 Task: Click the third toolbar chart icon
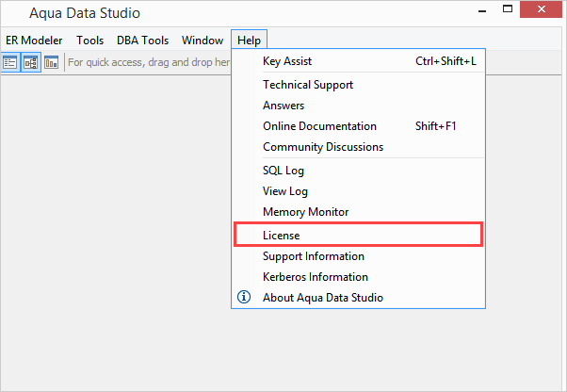[51, 62]
